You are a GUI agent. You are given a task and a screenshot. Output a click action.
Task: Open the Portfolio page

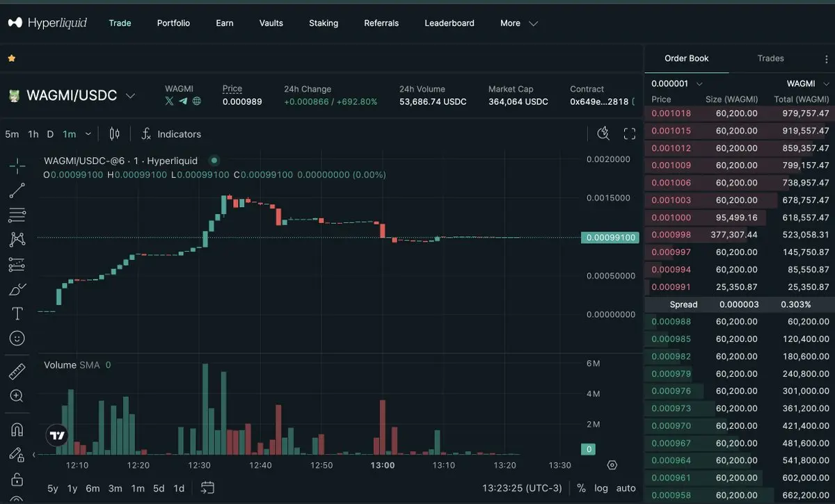click(x=173, y=23)
